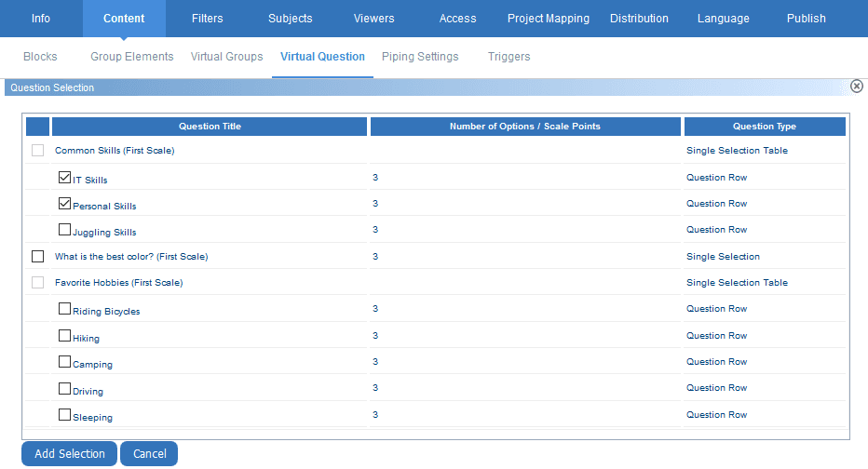868x469 pixels.
Task: Check the Juggling Skills checkbox
Action: [65, 230]
